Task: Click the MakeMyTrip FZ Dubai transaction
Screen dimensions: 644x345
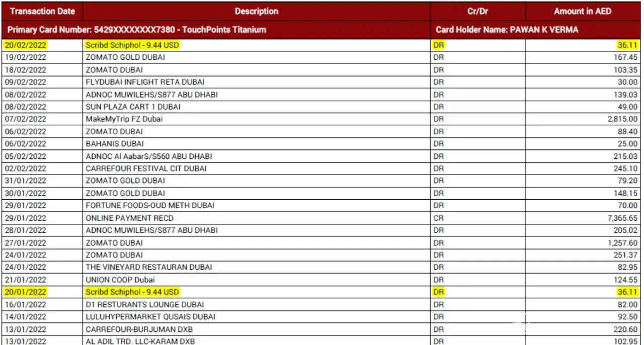Action: click(124, 119)
